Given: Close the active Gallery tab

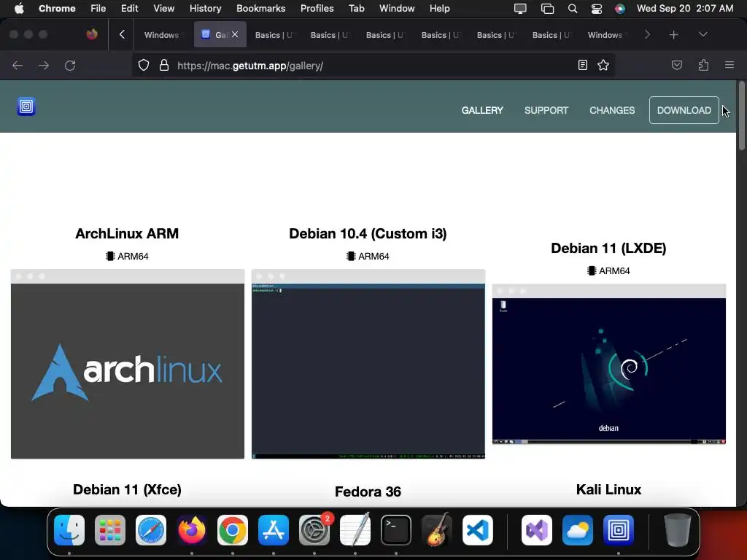Looking at the screenshot, I should (235, 35).
